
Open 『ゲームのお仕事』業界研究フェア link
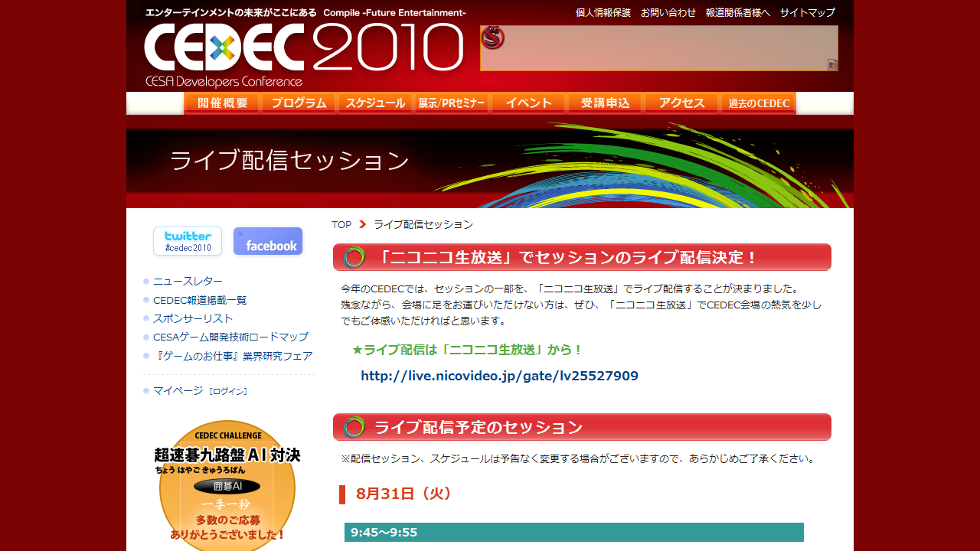point(233,356)
